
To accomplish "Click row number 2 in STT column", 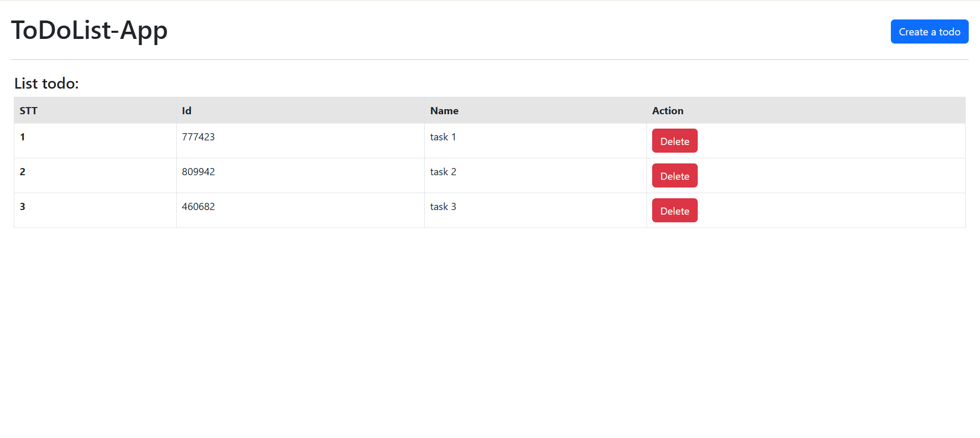I will [x=23, y=172].
